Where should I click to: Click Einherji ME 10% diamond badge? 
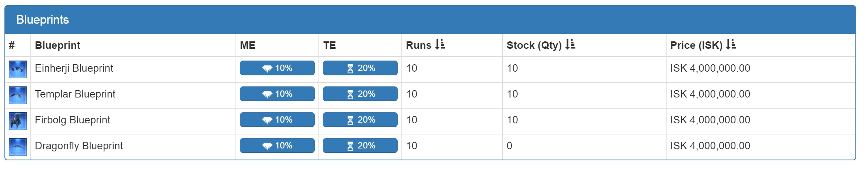277,68
